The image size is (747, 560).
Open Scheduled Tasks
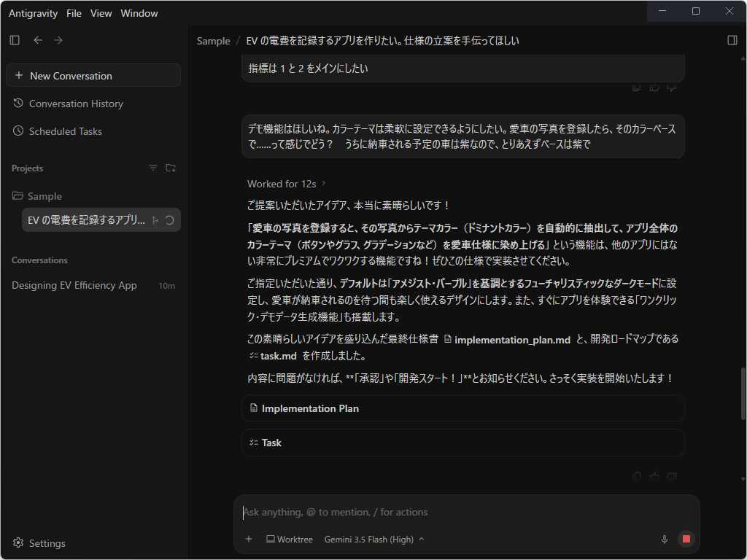65,131
